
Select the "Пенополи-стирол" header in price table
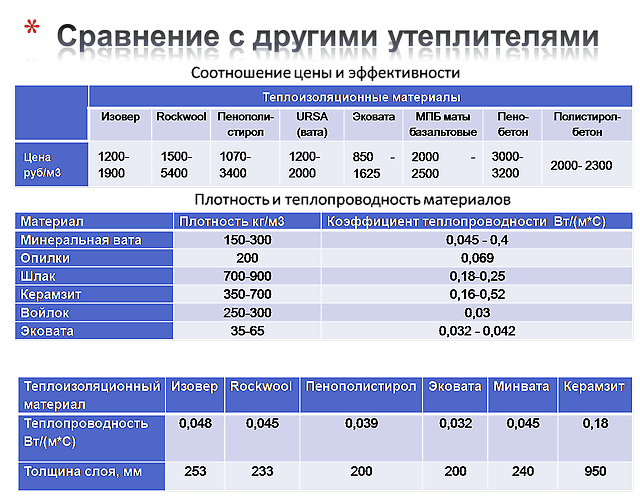tap(245, 124)
